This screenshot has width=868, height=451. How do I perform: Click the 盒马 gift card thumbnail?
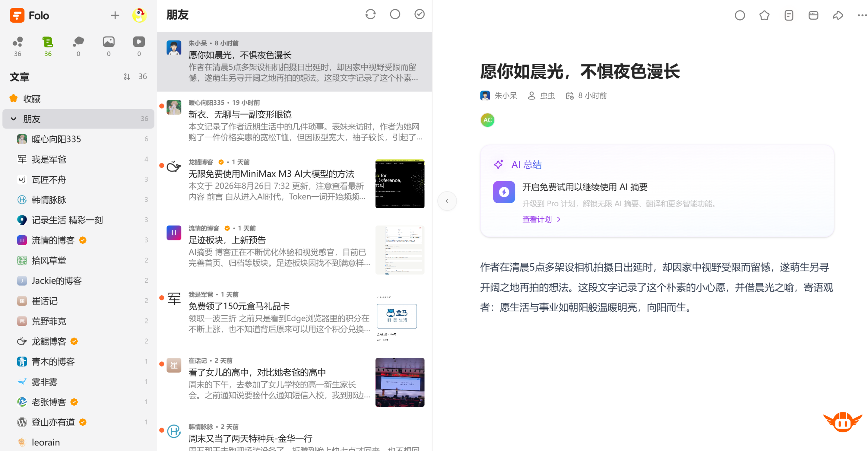(399, 316)
